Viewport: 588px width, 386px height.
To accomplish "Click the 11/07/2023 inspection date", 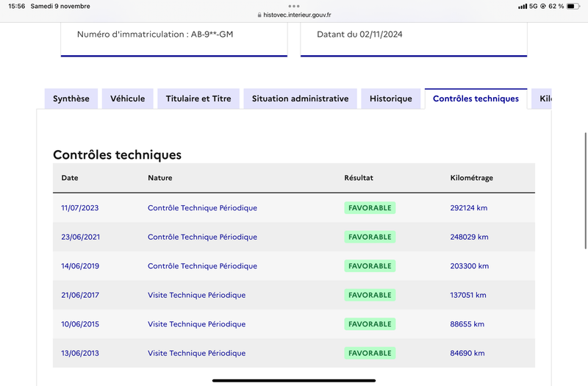I will point(80,208).
